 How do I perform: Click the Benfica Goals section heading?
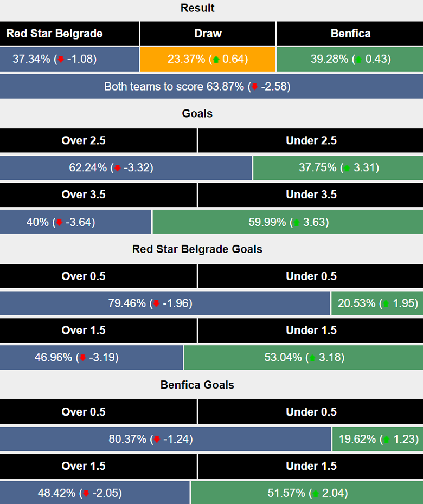click(x=197, y=385)
